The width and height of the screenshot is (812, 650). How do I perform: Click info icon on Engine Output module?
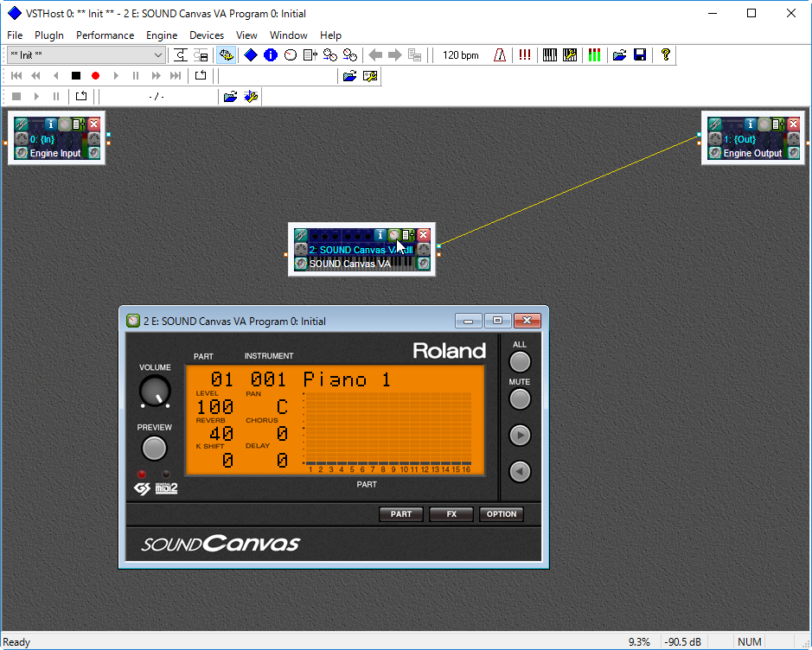pyautogui.click(x=751, y=124)
